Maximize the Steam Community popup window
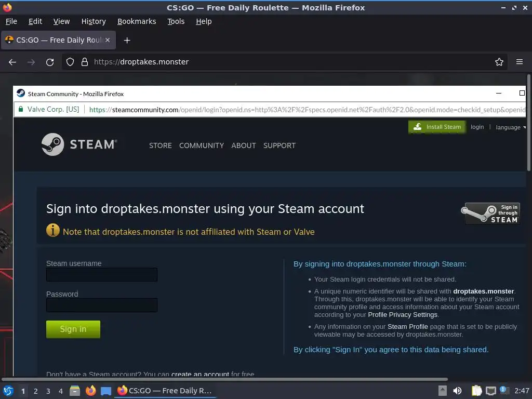Screen dimensions: 532x399 tap(522, 94)
